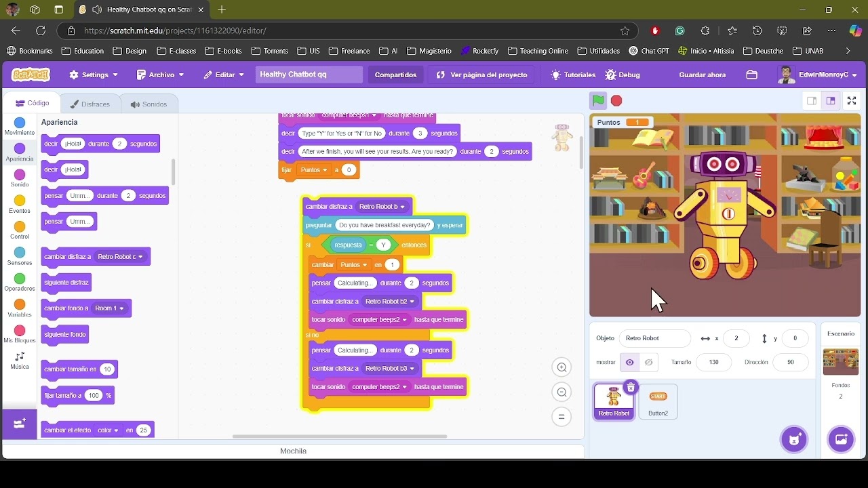
Task: Open the Room 1 backdrop dropdown
Action: click(x=110, y=308)
